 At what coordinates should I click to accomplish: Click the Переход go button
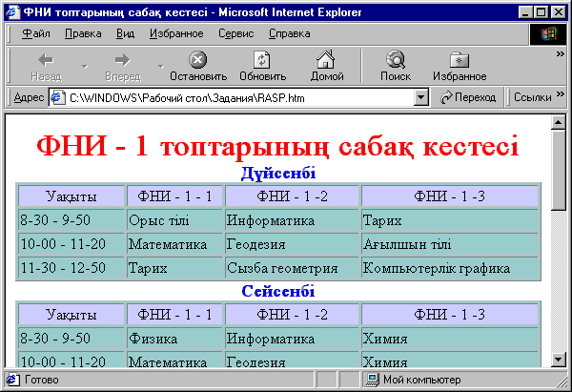[x=468, y=97]
